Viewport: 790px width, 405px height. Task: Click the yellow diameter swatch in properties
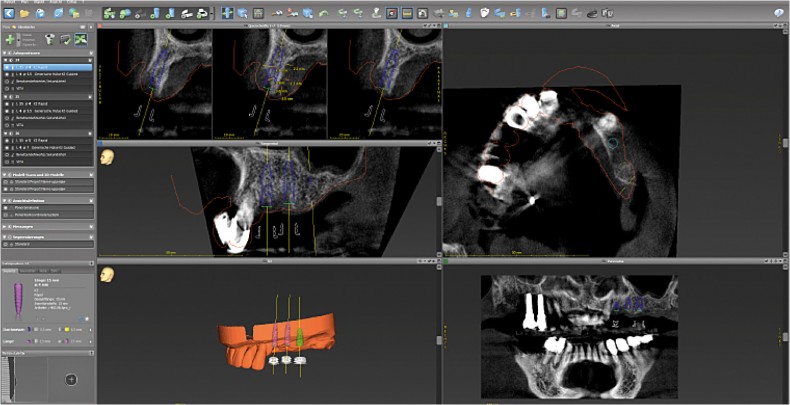[67, 329]
